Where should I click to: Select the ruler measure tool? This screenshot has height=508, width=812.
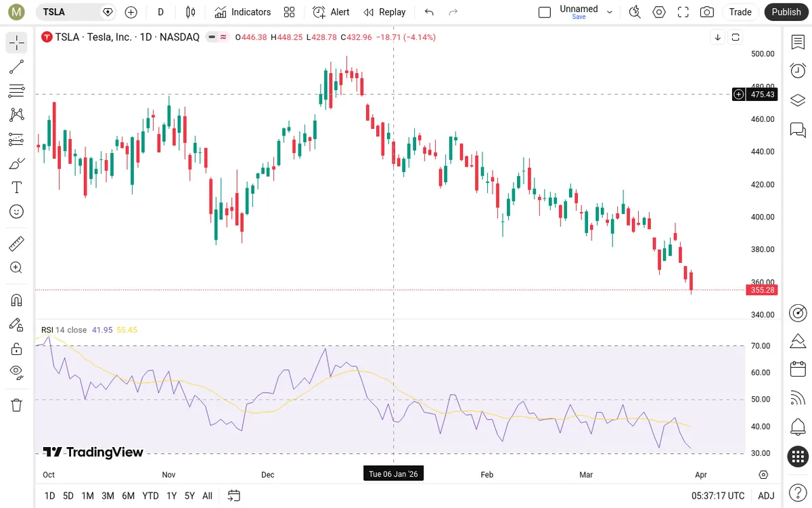(17, 243)
